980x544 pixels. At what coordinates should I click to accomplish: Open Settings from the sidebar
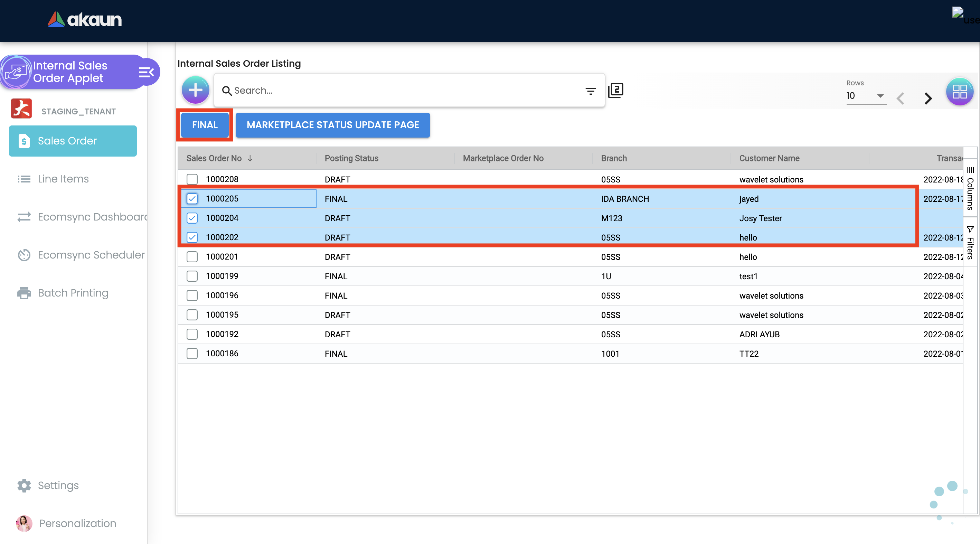[58, 485]
